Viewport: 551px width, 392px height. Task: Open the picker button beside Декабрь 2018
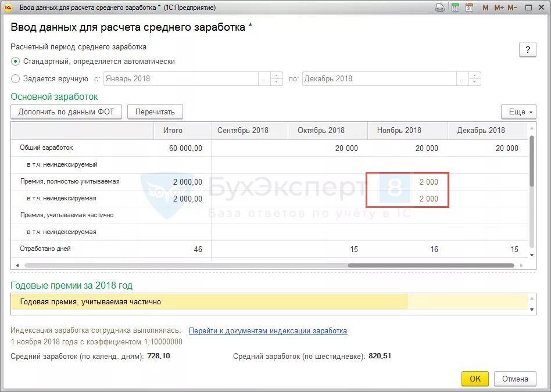(463, 78)
